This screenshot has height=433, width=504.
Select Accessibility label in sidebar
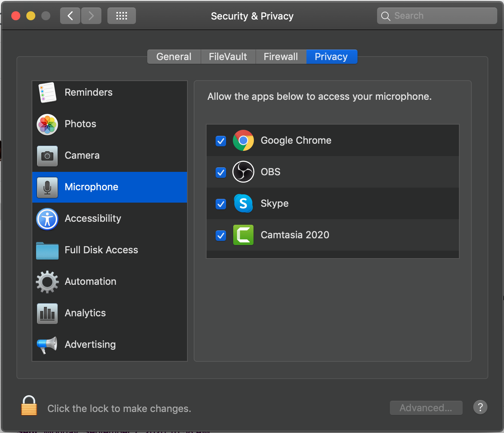pyautogui.click(x=93, y=218)
